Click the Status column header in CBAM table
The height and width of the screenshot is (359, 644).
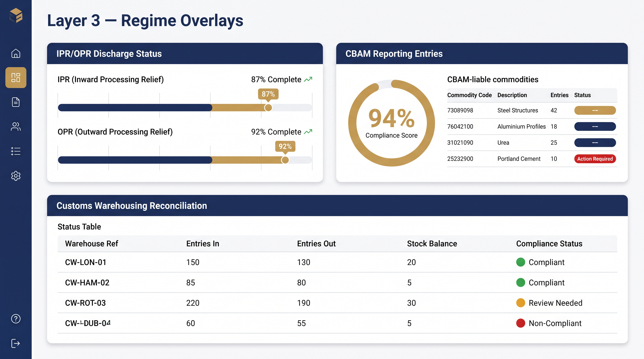click(x=582, y=95)
